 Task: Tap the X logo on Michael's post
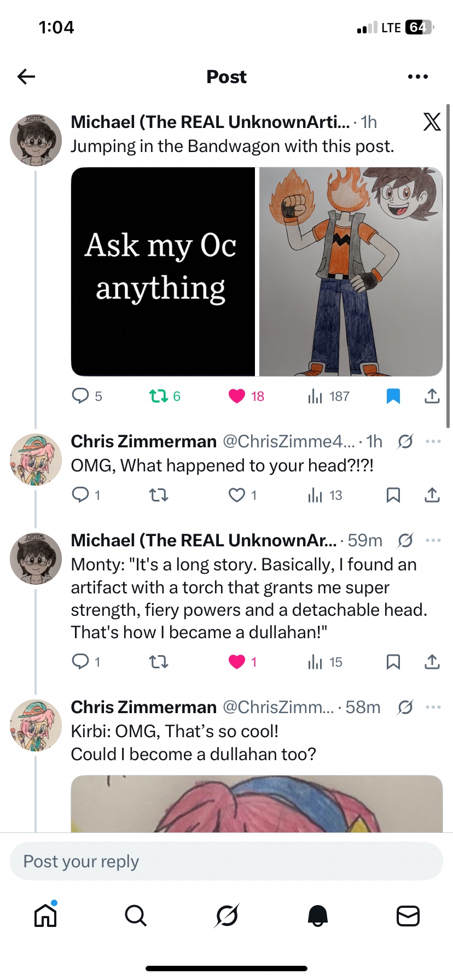[x=432, y=121]
